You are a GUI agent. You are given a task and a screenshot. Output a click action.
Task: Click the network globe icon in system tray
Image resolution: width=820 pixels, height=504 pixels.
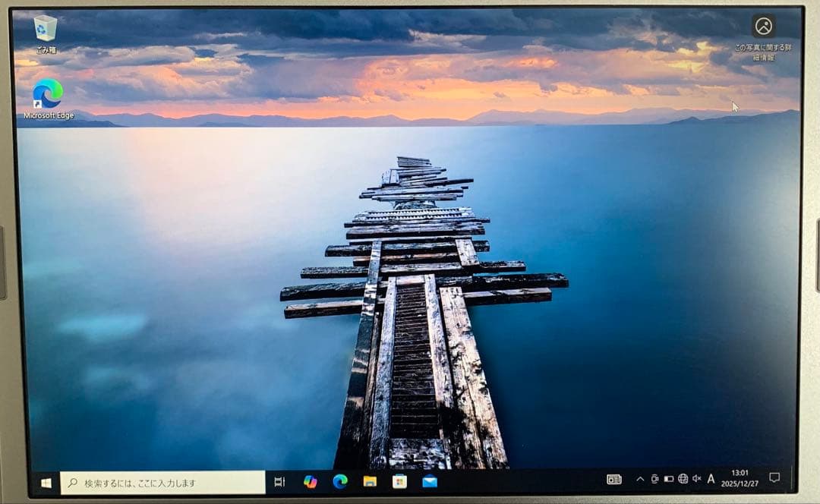(683, 480)
